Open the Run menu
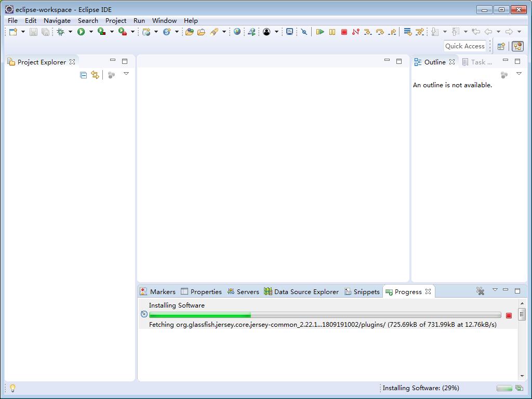The image size is (532, 399). tap(139, 21)
